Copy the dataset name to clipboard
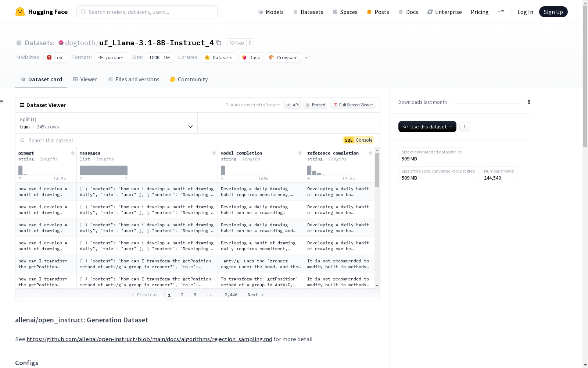The height and width of the screenshot is (368, 588). tap(219, 43)
